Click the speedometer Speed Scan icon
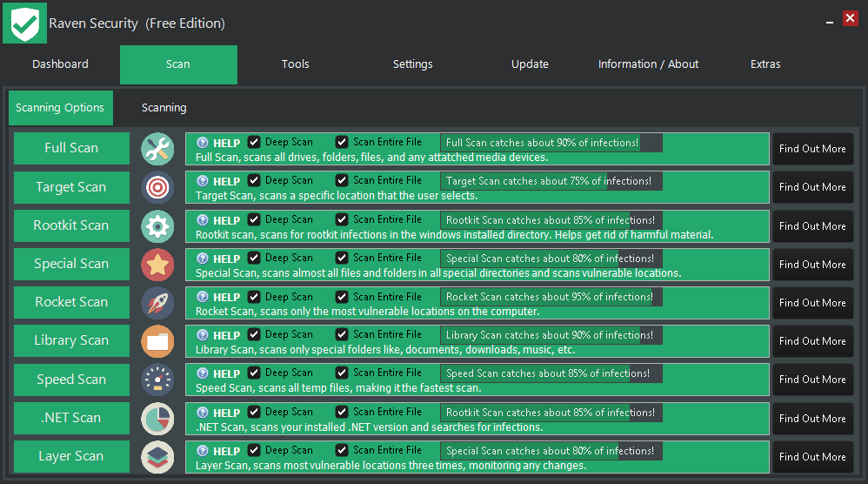 point(157,380)
